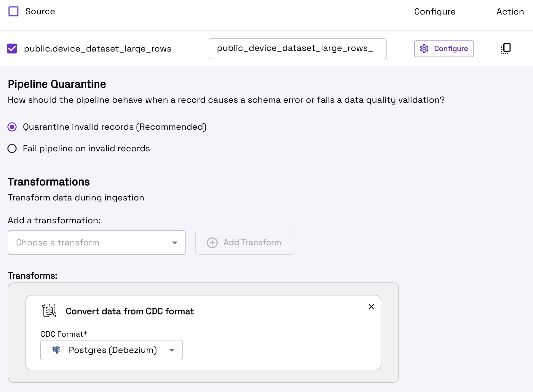Click the gear icon on Configure button
This screenshot has height=392, width=533.
pos(424,49)
